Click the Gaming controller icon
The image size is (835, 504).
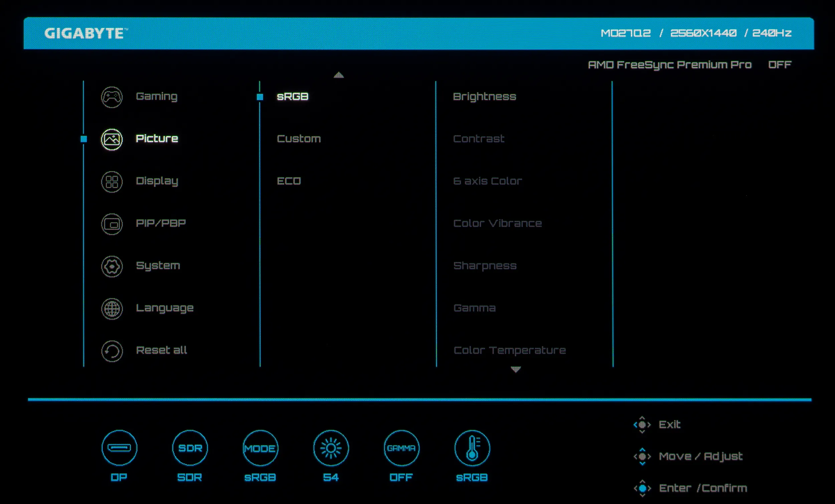click(x=112, y=97)
